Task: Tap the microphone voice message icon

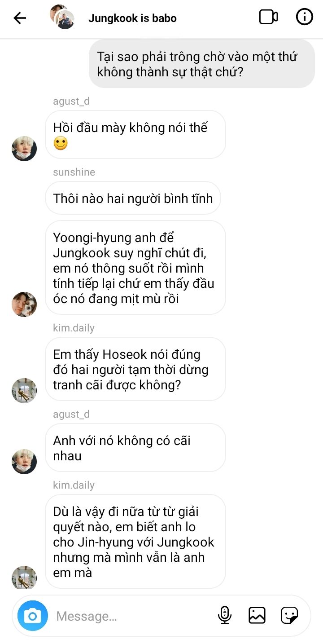Action: (x=225, y=615)
